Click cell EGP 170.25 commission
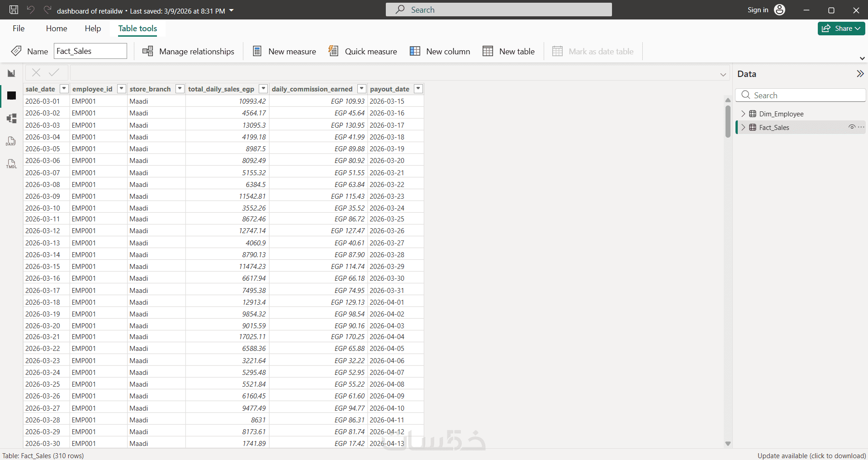This screenshot has width=868, height=460. click(318, 336)
